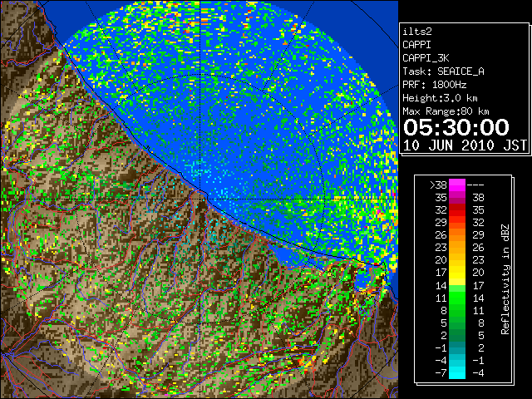Click the 'Height:3.0 km' text

pyautogui.click(x=440, y=98)
